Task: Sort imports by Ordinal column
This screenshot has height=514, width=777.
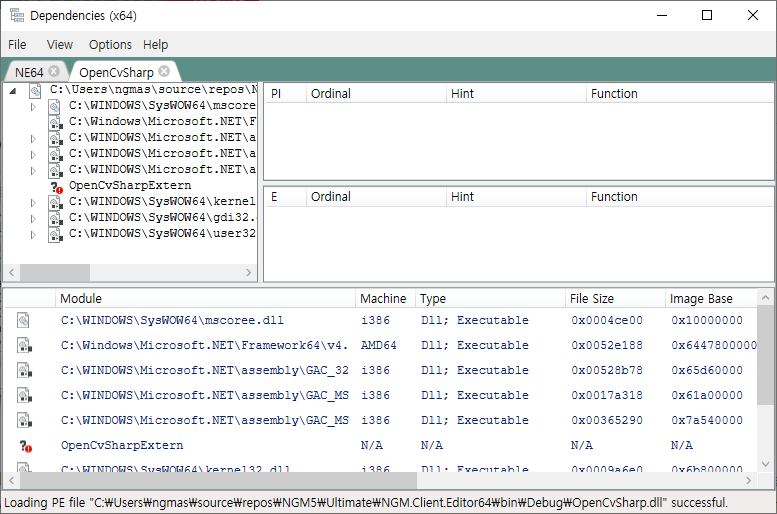Action: click(376, 94)
